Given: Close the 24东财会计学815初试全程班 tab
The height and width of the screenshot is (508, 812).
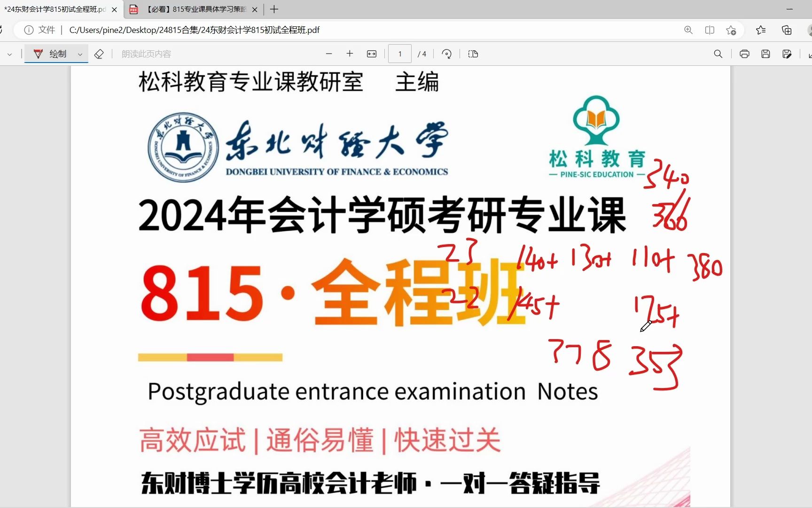Looking at the screenshot, I should 114,9.
